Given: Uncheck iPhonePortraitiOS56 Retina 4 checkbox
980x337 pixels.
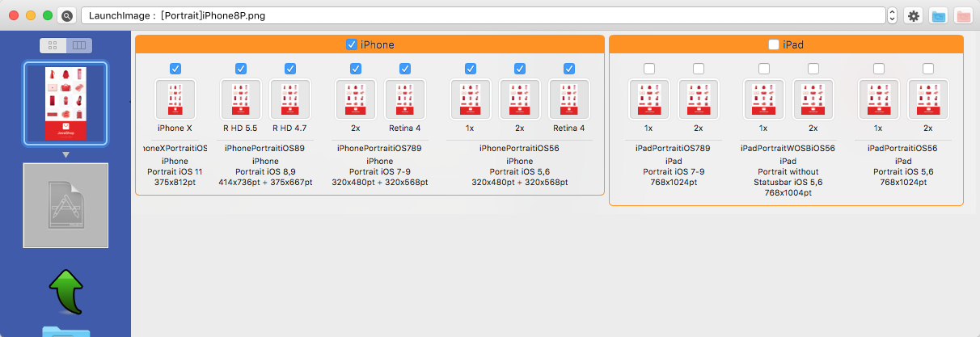Looking at the screenshot, I should (x=569, y=69).
